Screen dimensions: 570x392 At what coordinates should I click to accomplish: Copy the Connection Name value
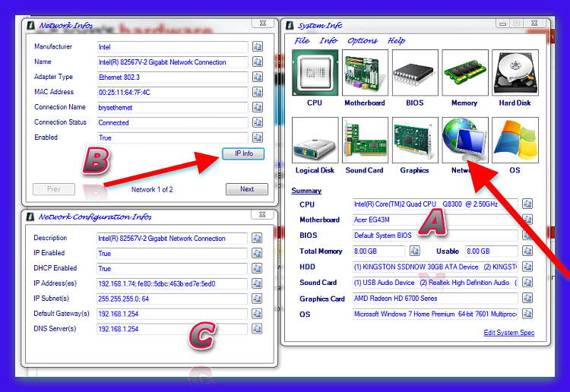tap(258, 107)
